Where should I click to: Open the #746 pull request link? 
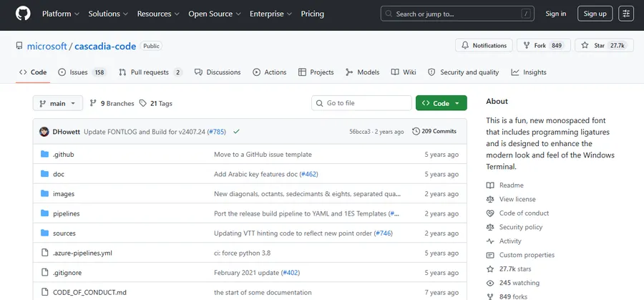click(x=384, y=233)
